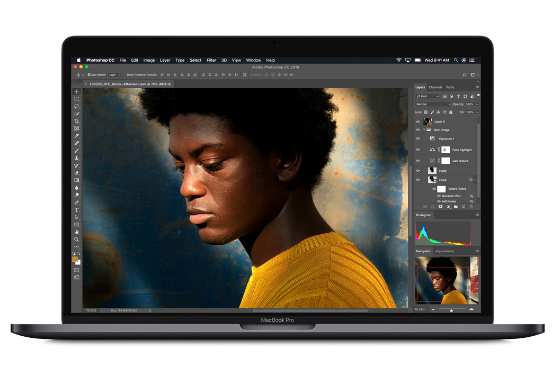
Task: Click the Wi-Fi status icon
Action: pyautogui.click(x=399, y=60)
